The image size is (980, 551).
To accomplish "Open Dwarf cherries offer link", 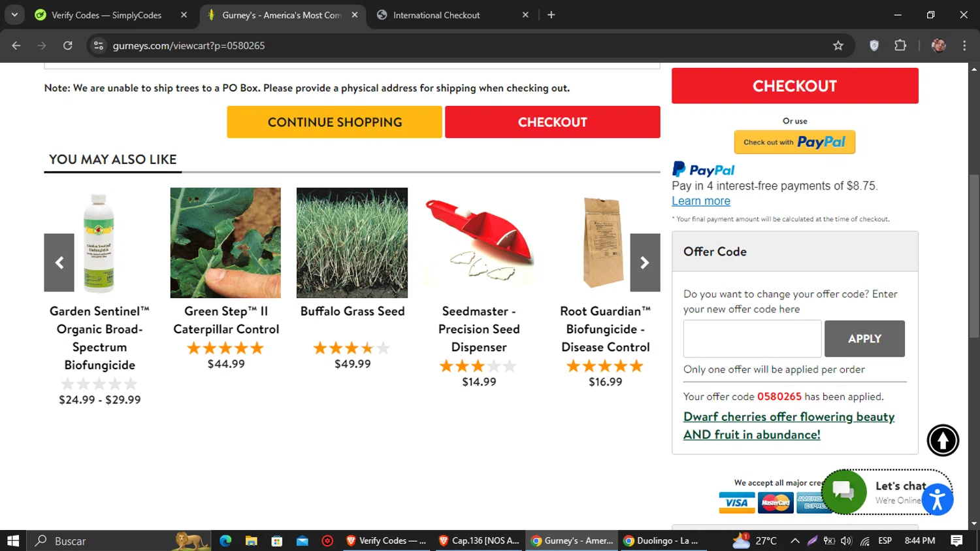I will click(x=789, y=426).
